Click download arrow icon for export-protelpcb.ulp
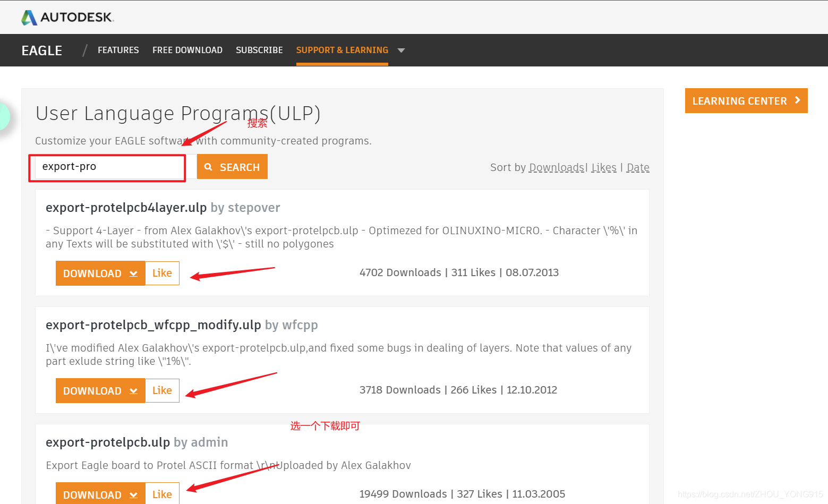This screenshot has width=828, height=504. tap(133, 495)
